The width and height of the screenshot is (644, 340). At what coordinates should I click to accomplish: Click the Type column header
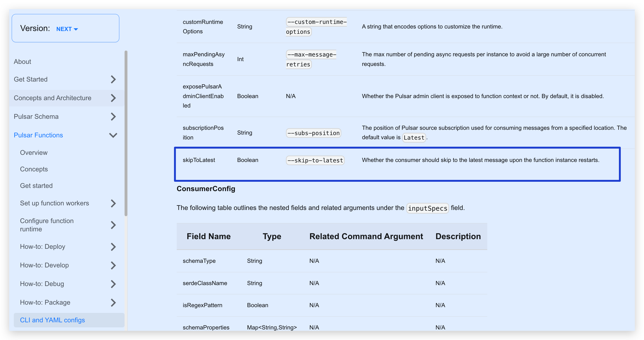click(272, 236)
